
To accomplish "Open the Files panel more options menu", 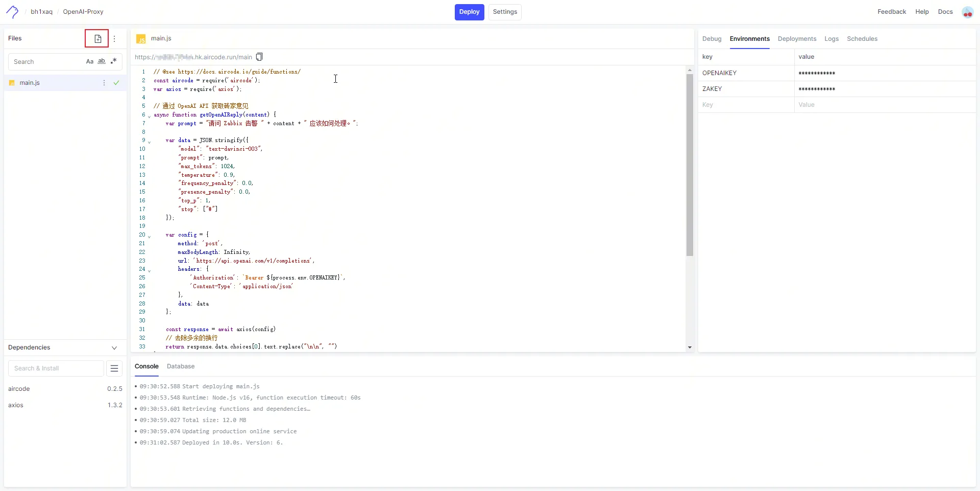I will [114, 39].
